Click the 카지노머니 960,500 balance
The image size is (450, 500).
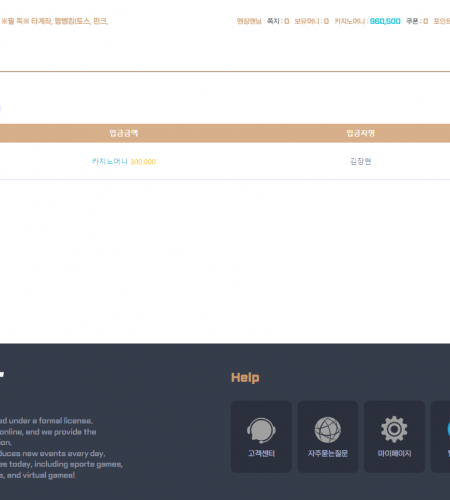(367, 21)
